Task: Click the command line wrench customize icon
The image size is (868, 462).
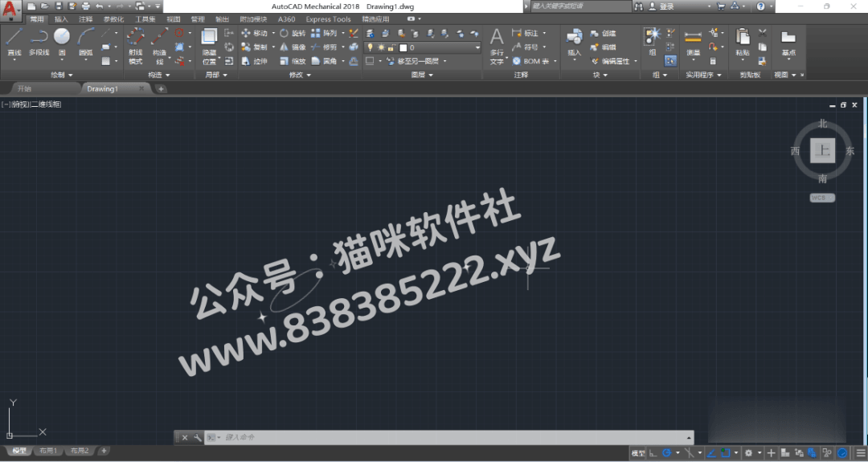Action: pos(198,438)
